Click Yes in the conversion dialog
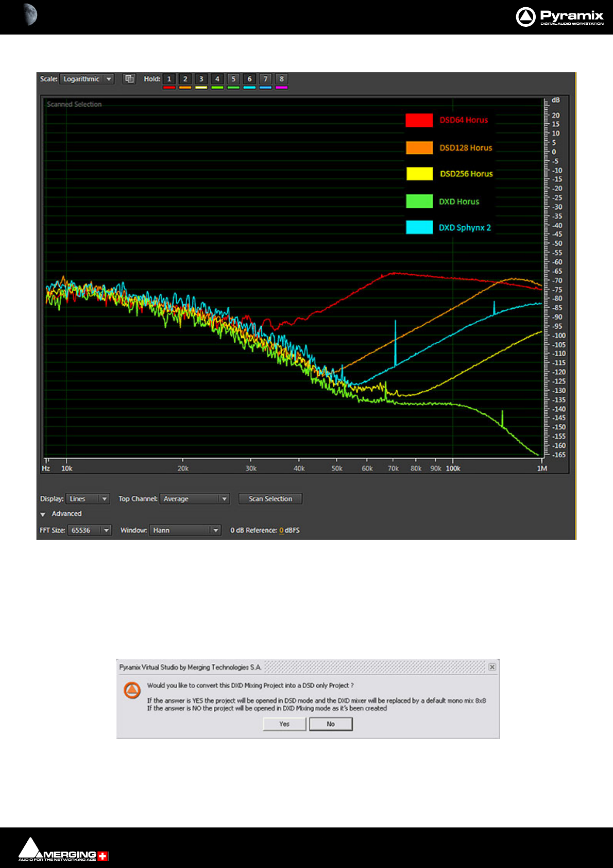 click(x=284, y=724)
